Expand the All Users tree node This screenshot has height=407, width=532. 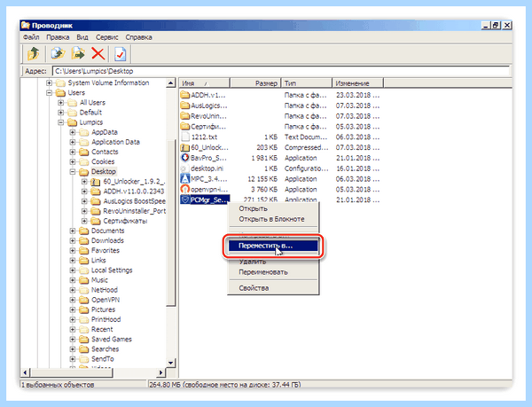[60, 103]
